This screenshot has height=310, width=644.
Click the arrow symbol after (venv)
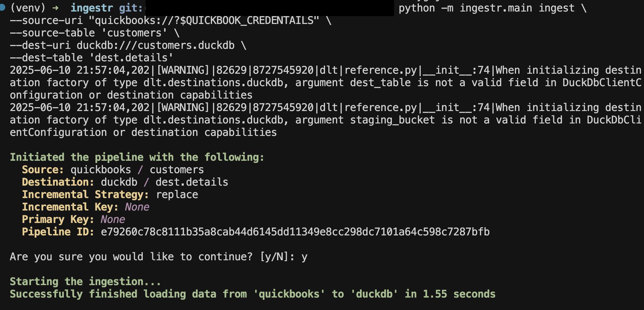(55, 8)
